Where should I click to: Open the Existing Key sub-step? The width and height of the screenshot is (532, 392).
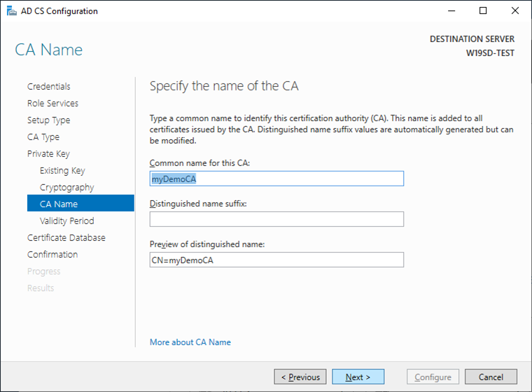click(62, 171)
